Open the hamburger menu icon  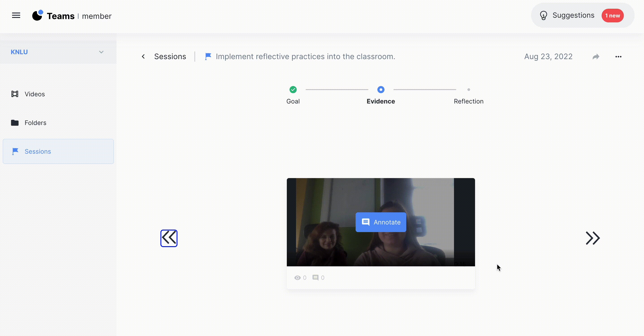(x=16, y=15)
